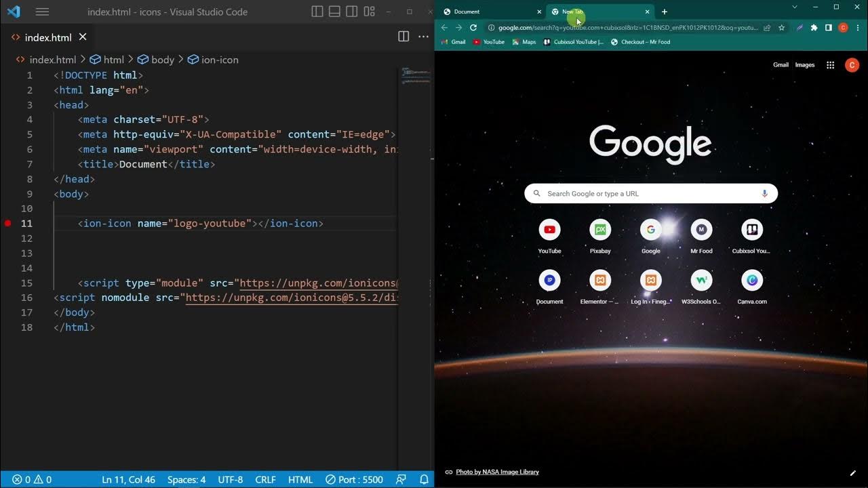Close the Document tab in Chrome

click(539, 12)
